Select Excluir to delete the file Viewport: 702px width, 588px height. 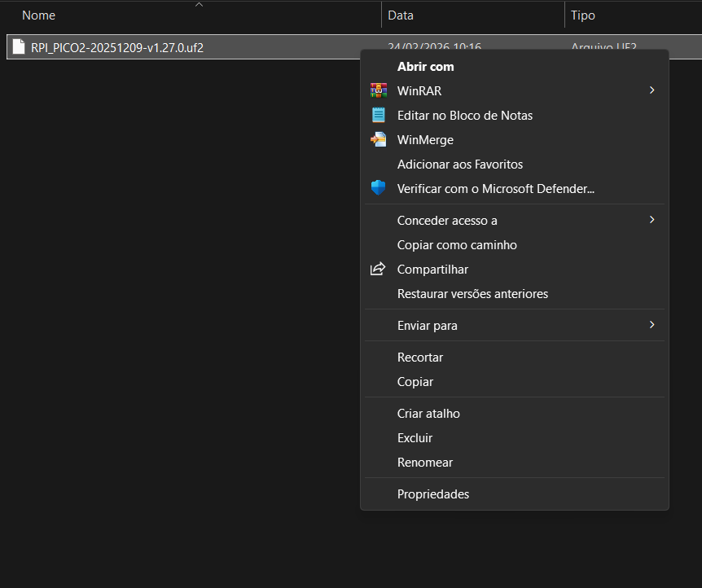[x=415, y=438]
